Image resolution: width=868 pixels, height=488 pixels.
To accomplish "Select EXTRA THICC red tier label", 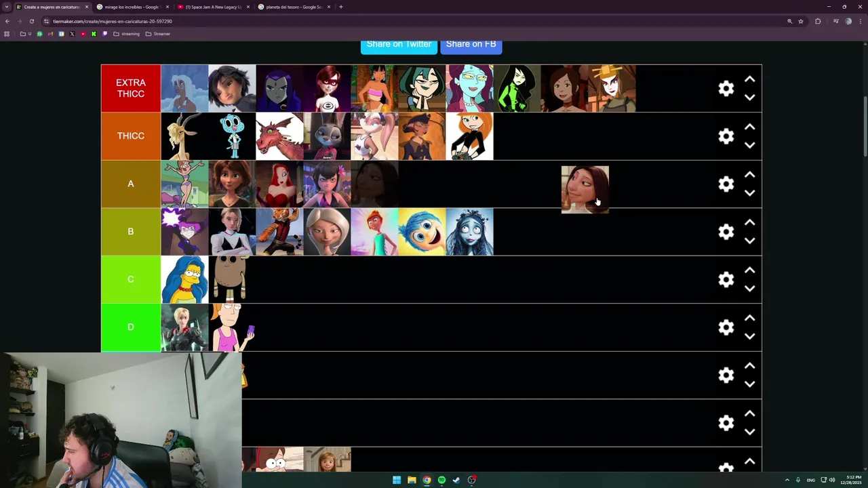I will tap(131, 89).
